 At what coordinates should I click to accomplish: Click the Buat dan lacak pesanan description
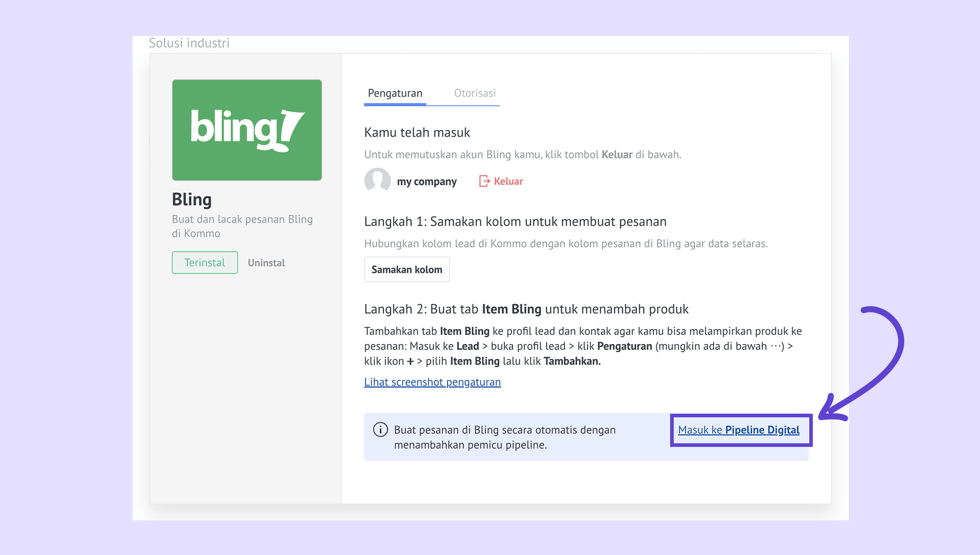242,226
